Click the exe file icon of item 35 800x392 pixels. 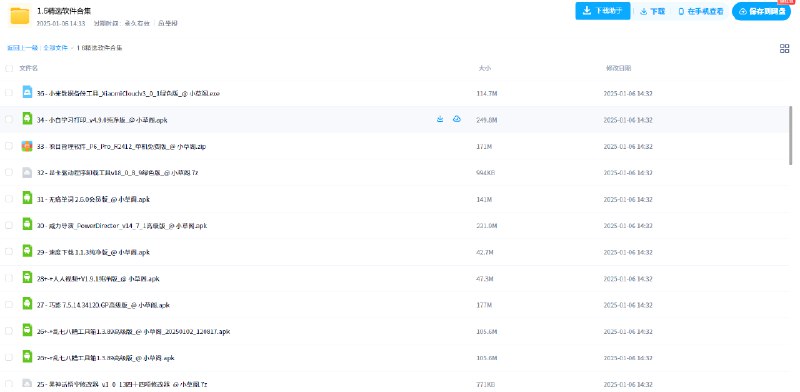pos(27,92)
